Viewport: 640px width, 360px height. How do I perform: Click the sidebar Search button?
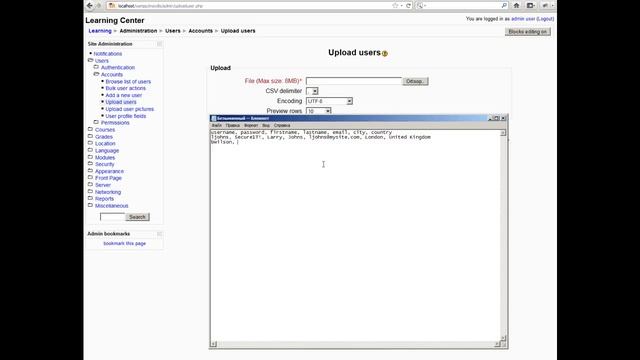(x=138, y=217)
